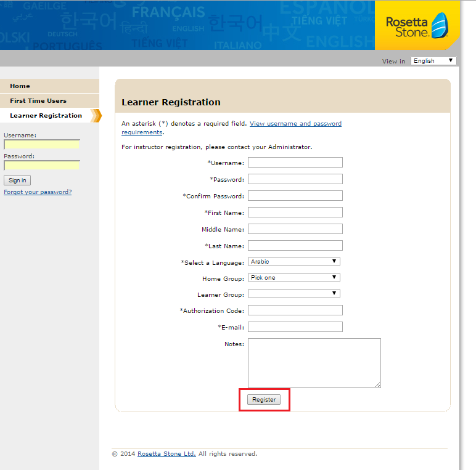Open Forgot your password link
Screen dimensions: 476x470
click(38, 192)
